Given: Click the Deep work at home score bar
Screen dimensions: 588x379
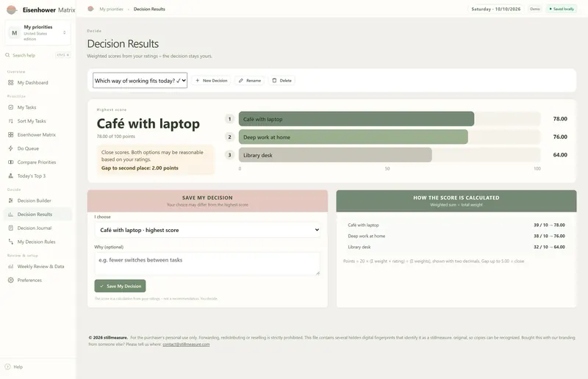Looking at the screenshot, I should [x=354, y=137].
